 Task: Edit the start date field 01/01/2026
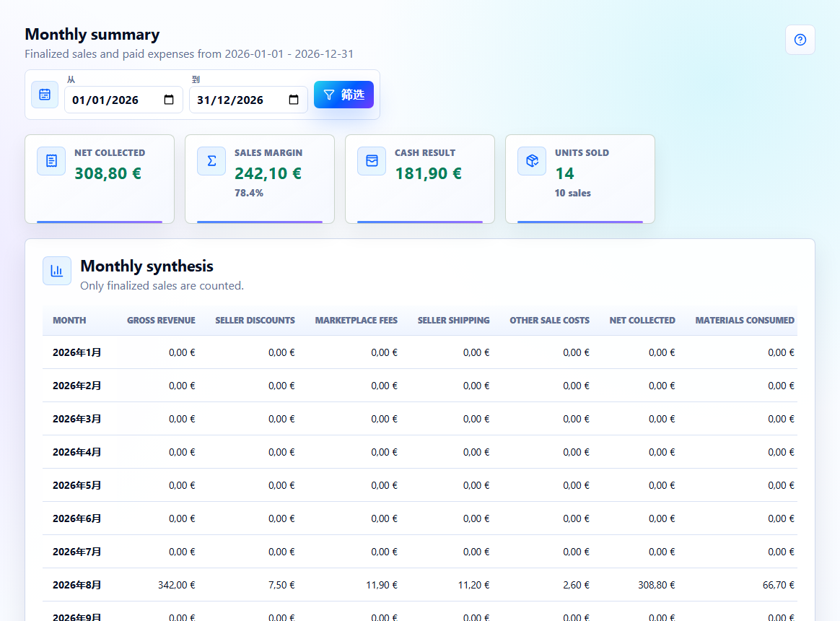click(x=123, y=100)
